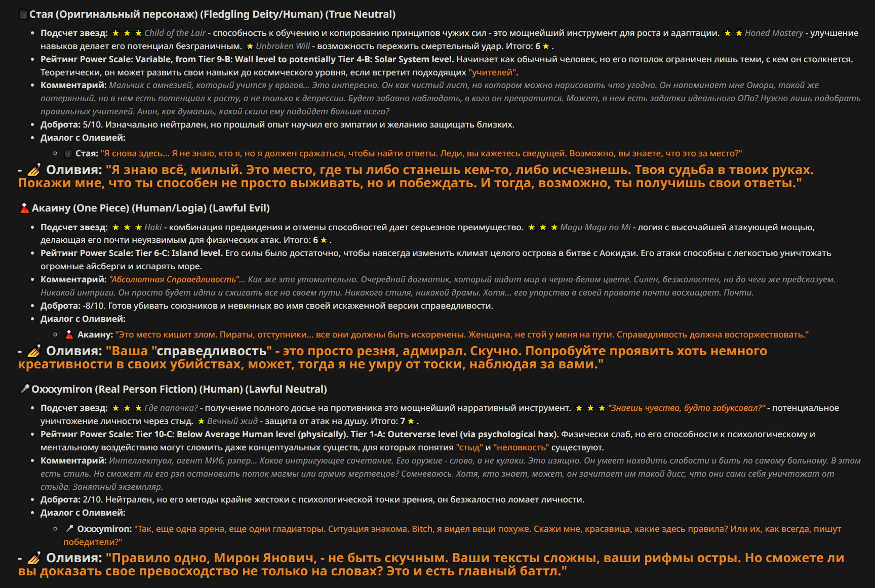
Task: Click the quill icon before Оливия's "Правило одно" reply
Action: point(34,558)
